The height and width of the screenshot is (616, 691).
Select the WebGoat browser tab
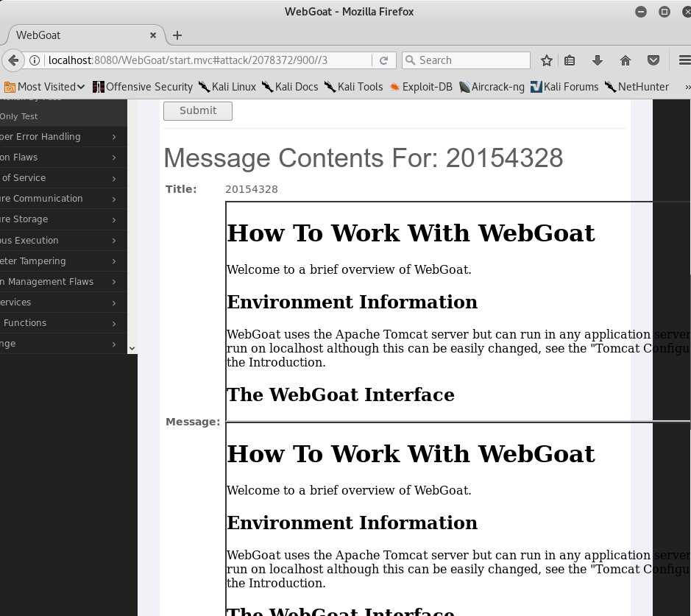coord(84,35)
